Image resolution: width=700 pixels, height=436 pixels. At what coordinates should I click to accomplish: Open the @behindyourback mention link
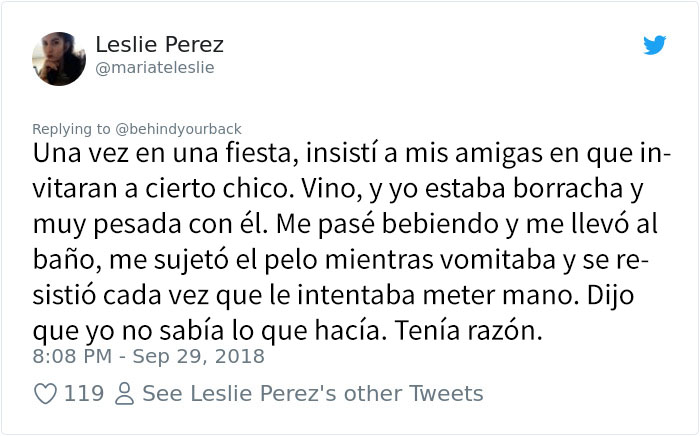[178, 129]
